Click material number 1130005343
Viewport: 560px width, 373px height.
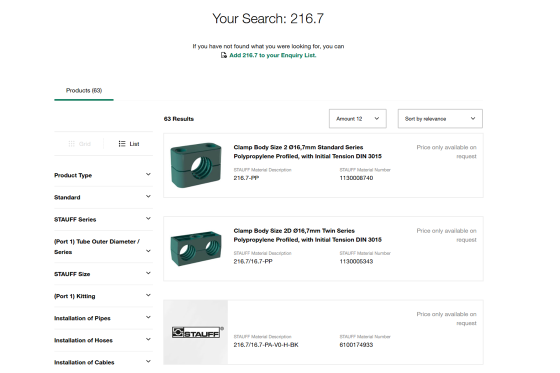[356, 262]
